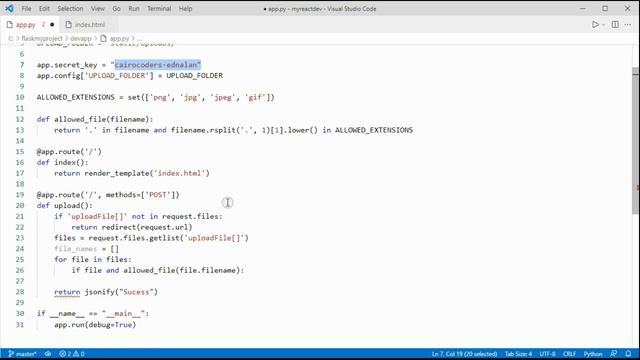Click line number 28 in the gutter
The width and height of the screenshot is (640, 360).
click(20, 292)
